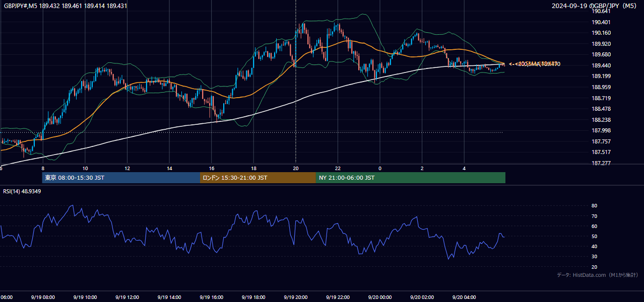Click price axis label 189.440

pos(602,65)
